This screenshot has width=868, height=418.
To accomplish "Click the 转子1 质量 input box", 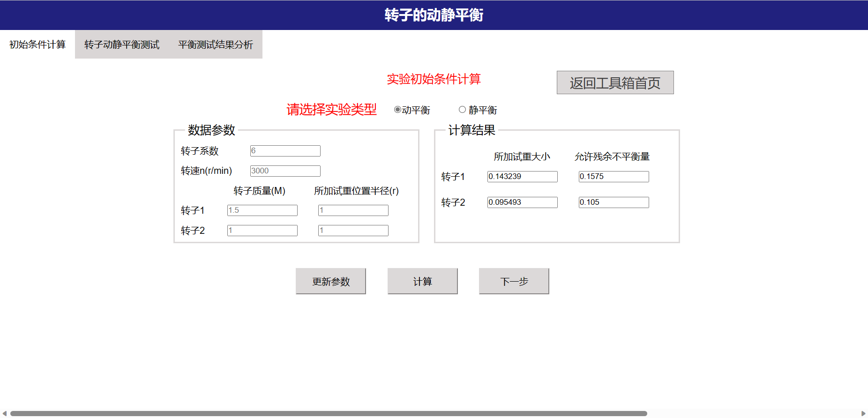I will point(262,210).
